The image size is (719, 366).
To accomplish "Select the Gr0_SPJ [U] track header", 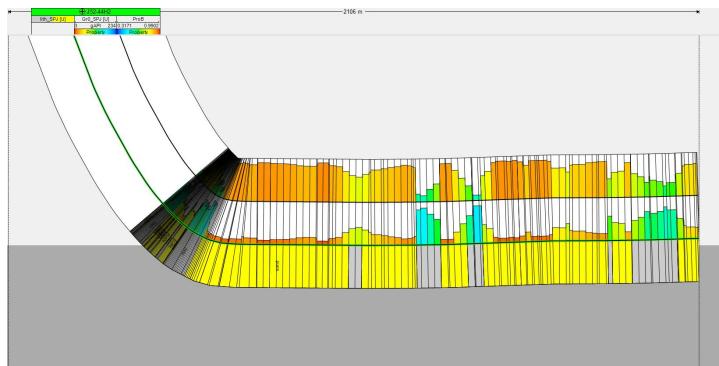I will click(95, 19).
